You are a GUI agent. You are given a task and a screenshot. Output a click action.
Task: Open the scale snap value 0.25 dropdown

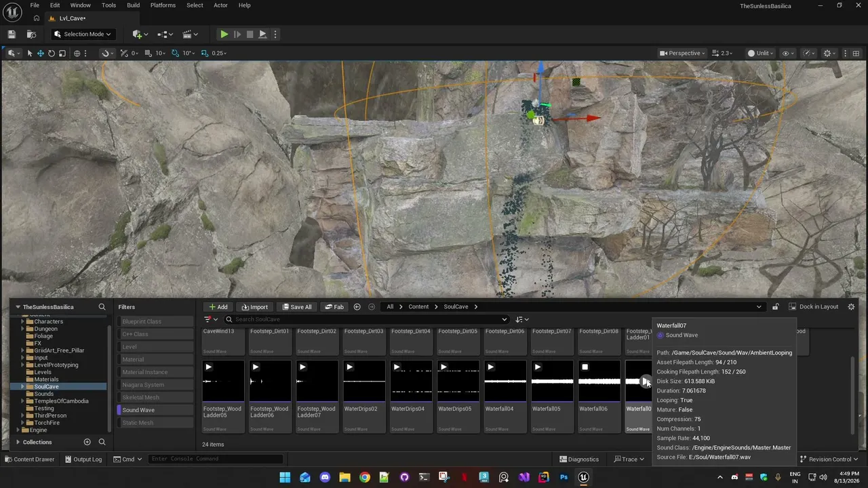point(219,53)
